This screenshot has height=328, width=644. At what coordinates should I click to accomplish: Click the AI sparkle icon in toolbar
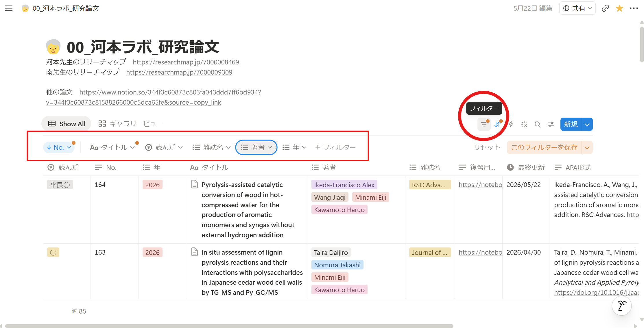click(x=524, y=125)
